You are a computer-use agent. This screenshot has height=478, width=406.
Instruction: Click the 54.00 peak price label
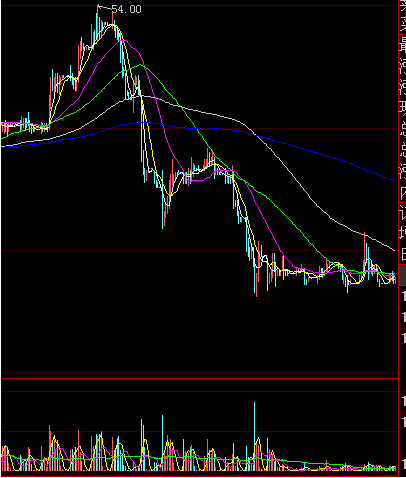pyautogui.click(x=126, y=9)
